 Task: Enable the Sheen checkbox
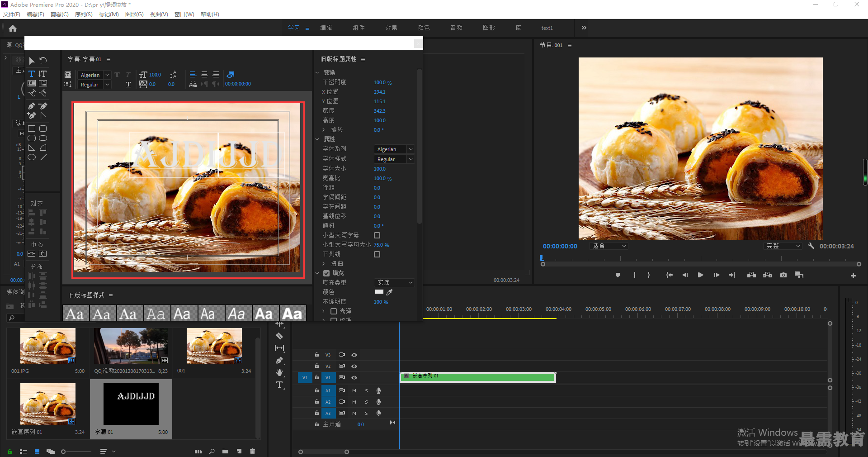[x=334, y=311]
